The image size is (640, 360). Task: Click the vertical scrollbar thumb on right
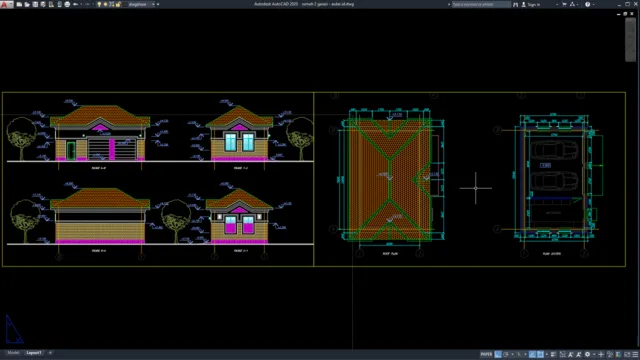coord(630,40)
